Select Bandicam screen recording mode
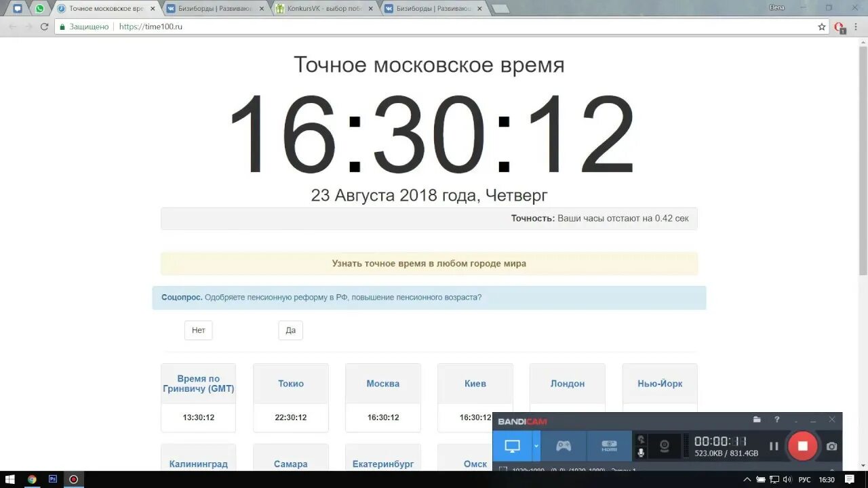868x488 pixels. [513, 446]
